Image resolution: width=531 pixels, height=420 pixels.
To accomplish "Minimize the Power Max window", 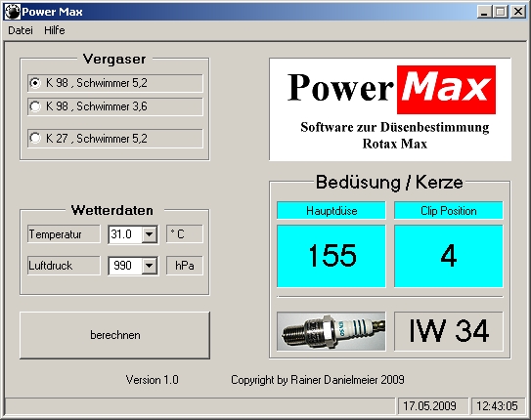I will [x=485, y=12].
